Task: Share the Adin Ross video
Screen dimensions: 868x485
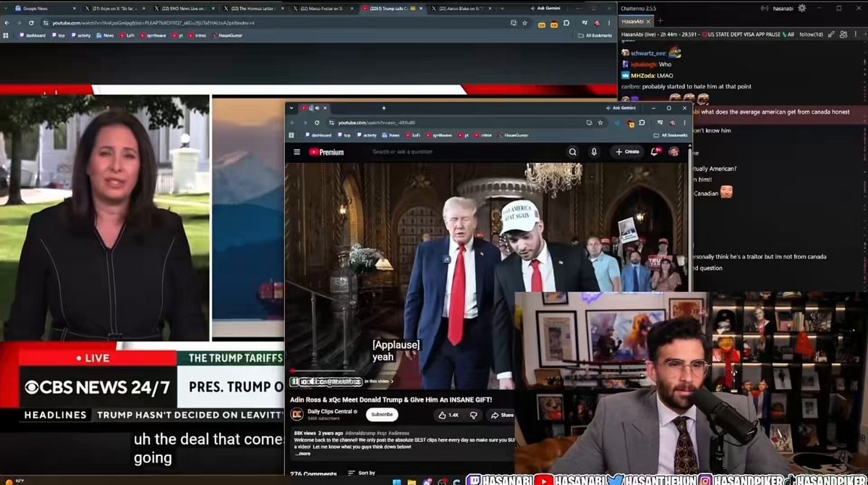Action: [502, 415]
